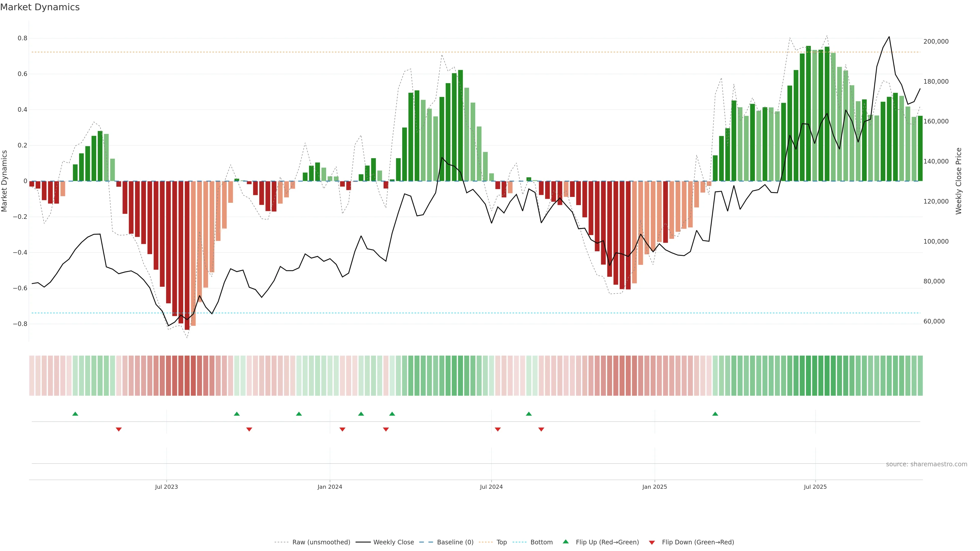Click the first red flip-down triangle marker

[119, 429]
